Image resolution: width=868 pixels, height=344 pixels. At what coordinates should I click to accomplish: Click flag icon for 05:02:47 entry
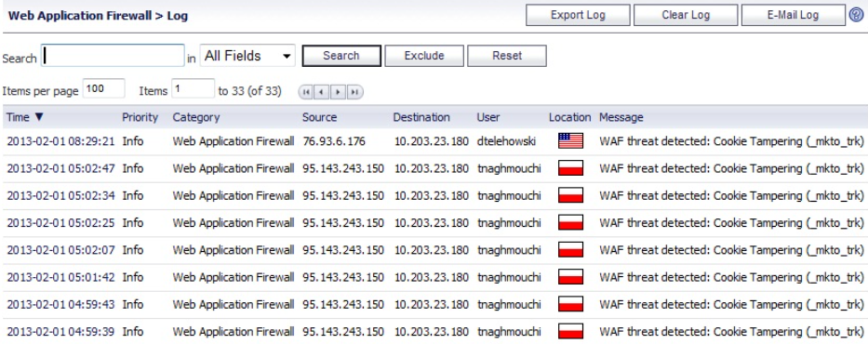[x=570, y=168]
